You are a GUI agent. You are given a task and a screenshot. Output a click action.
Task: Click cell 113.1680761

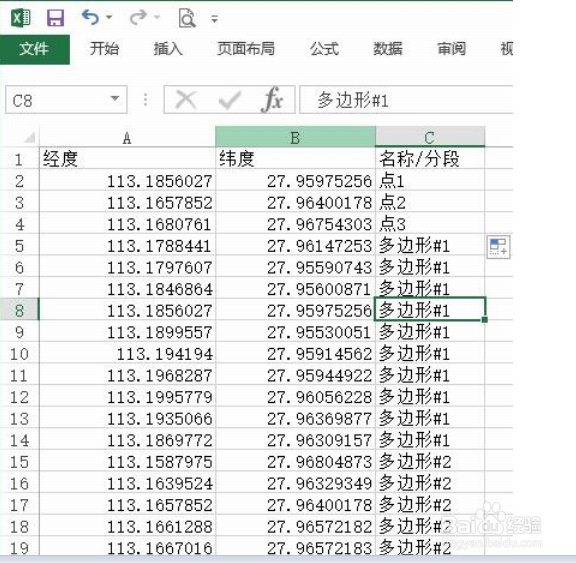(127, 224)
